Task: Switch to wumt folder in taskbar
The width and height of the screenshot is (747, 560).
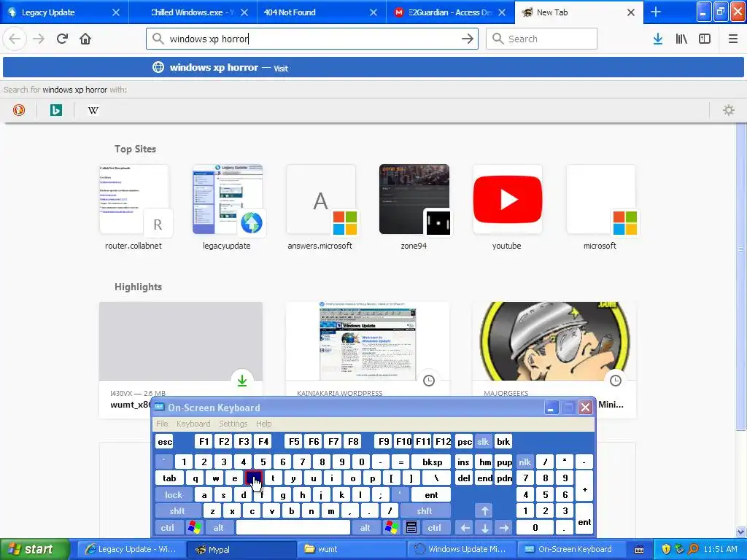Action: 351,549
